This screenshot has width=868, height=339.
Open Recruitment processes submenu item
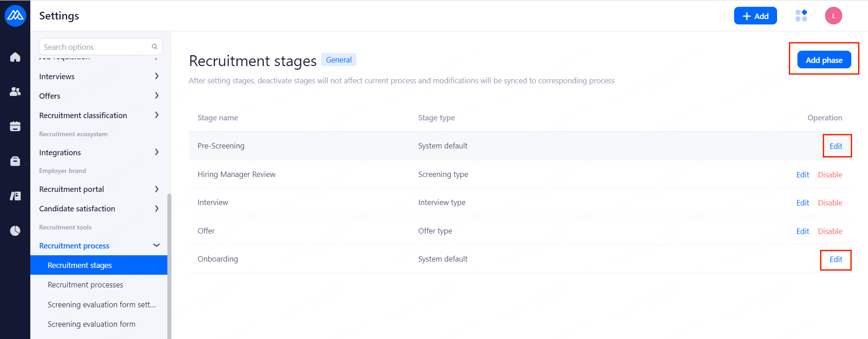[x=85, y=285]
